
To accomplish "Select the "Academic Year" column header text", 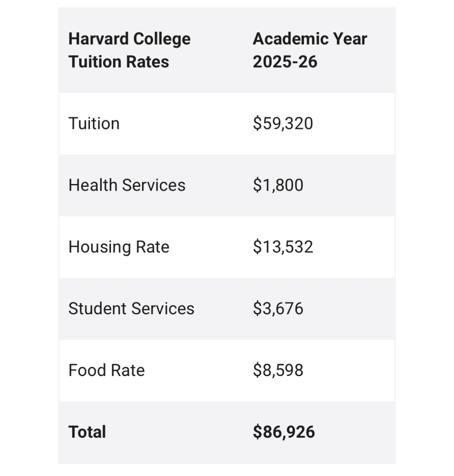I will pos(310,39).
